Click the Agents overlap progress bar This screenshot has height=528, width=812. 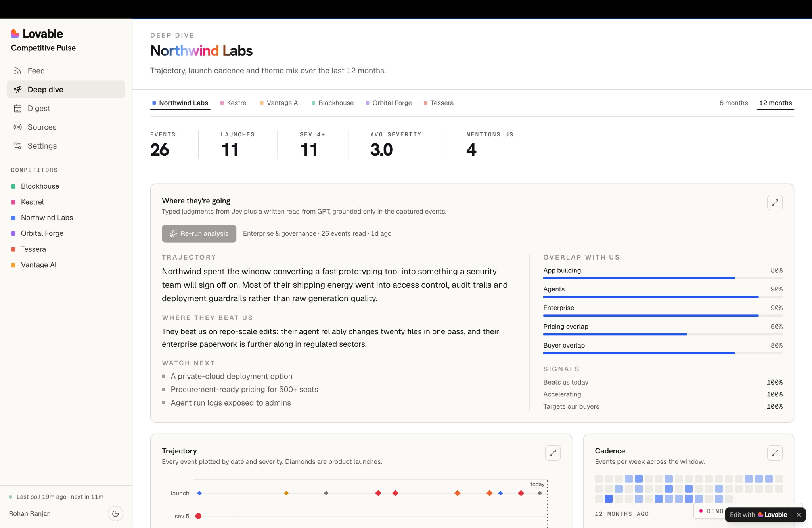click(x=663, y=297)
